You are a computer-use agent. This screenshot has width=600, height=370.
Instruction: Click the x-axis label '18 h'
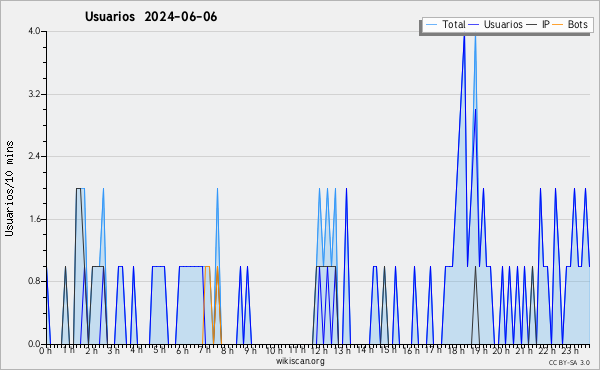click(456, 351)
